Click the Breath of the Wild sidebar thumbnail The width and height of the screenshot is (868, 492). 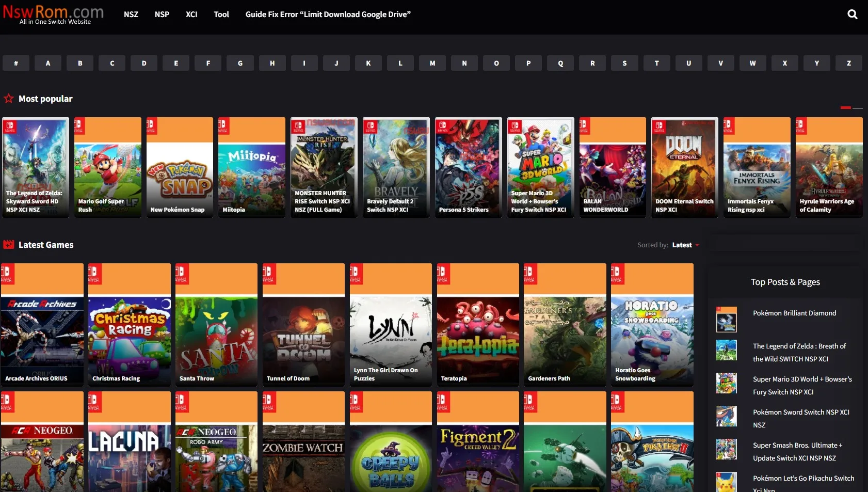(727, 351)
